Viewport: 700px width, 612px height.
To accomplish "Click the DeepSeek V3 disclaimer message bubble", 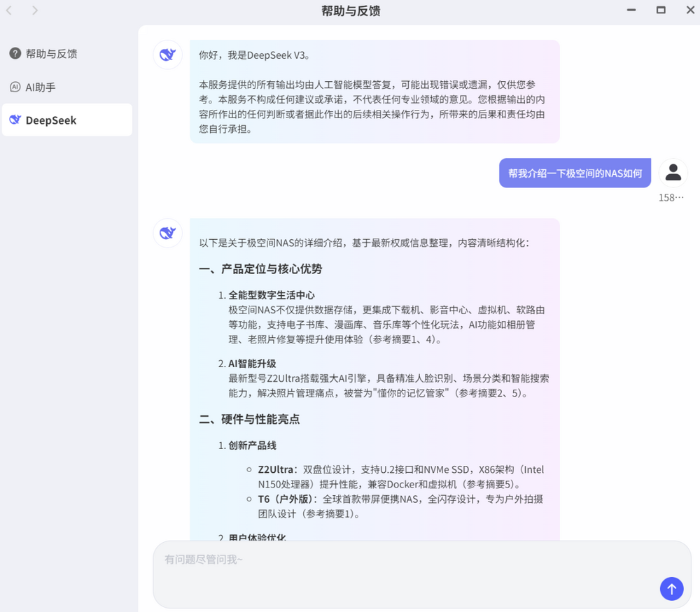I will click(374, 92).
